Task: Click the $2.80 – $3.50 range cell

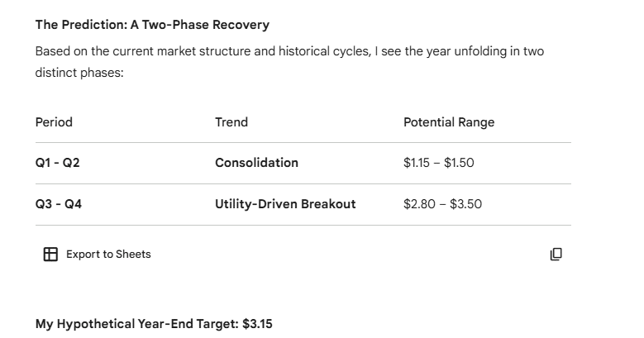Action: 442,204
